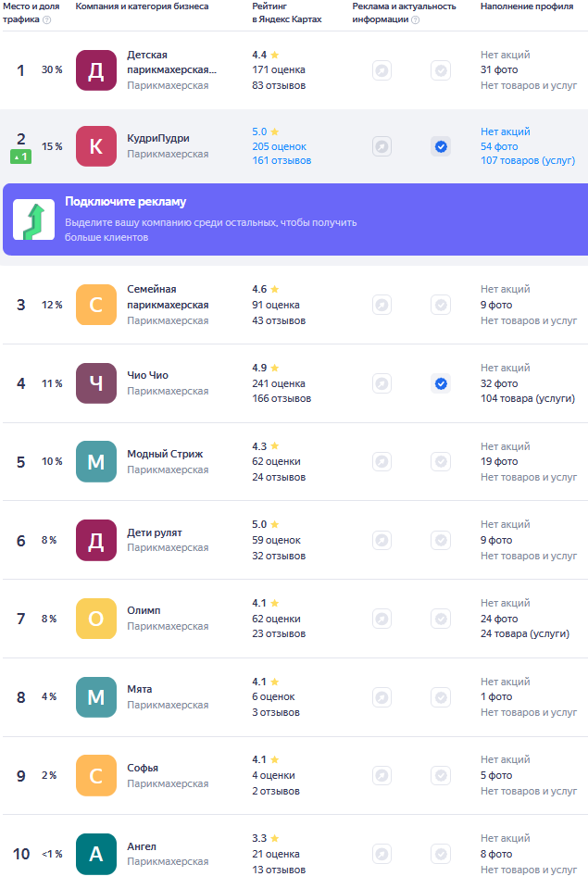This screenshot has width=588, height=889.
Task: Click the help icon next to 'трафика'
Action: point(47,19)
